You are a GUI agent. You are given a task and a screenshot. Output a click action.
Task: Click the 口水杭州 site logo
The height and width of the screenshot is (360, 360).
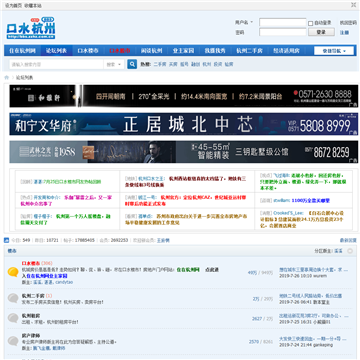click(x=31, y=28)
